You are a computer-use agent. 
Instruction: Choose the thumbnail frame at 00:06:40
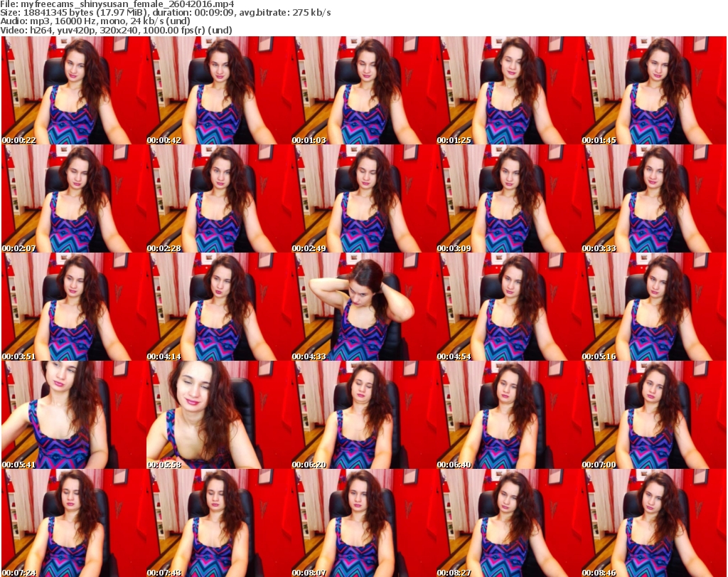pyautogui.click(x=509, y=415)
